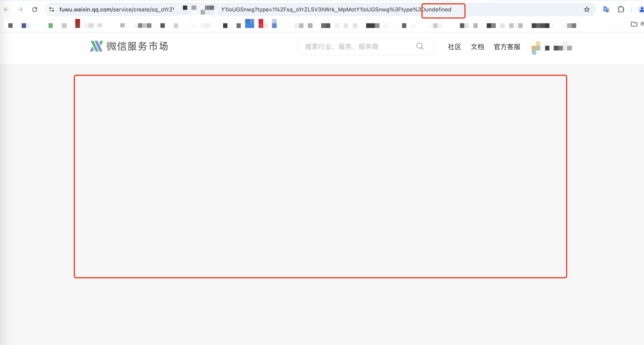Open site information icon in address bar

click(51, 9)
